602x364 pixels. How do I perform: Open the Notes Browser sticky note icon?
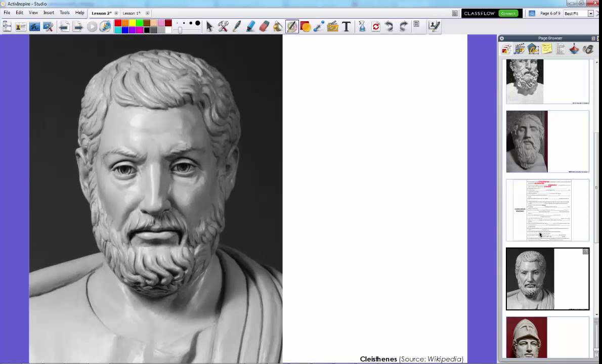pyautogui.click(x=547, y=49)
